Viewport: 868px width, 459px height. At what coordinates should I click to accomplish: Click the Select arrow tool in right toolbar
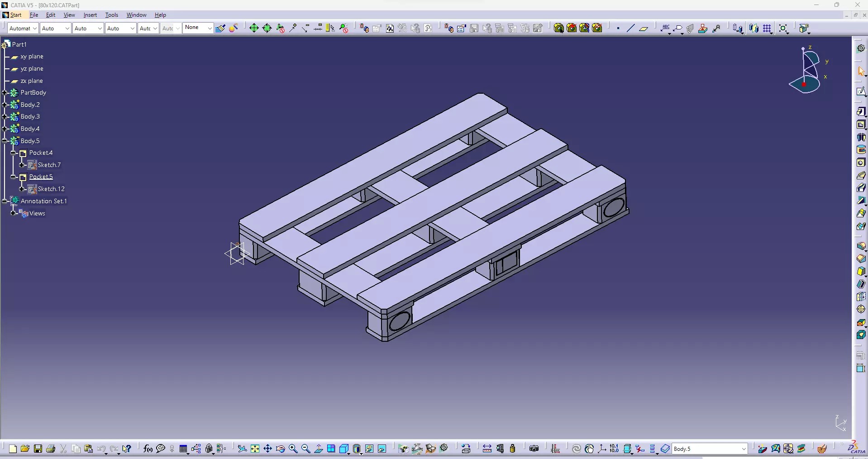tap(861, 72)
